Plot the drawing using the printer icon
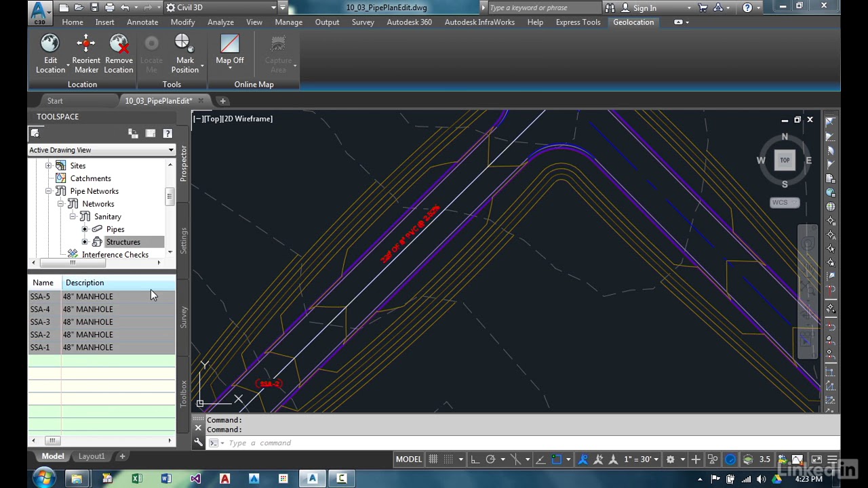The image size is (868, 488). [x=110, y=7]
